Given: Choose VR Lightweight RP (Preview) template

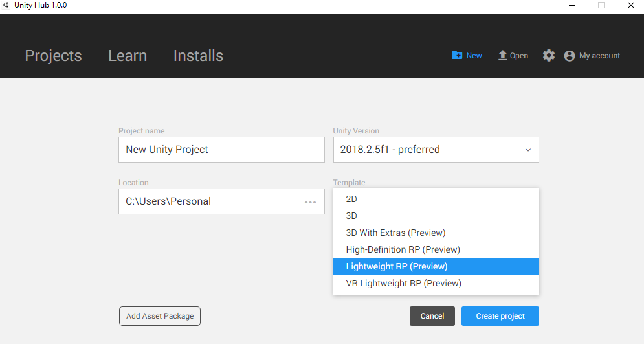Looking at the screenshot, I should [x=436, y=283].
